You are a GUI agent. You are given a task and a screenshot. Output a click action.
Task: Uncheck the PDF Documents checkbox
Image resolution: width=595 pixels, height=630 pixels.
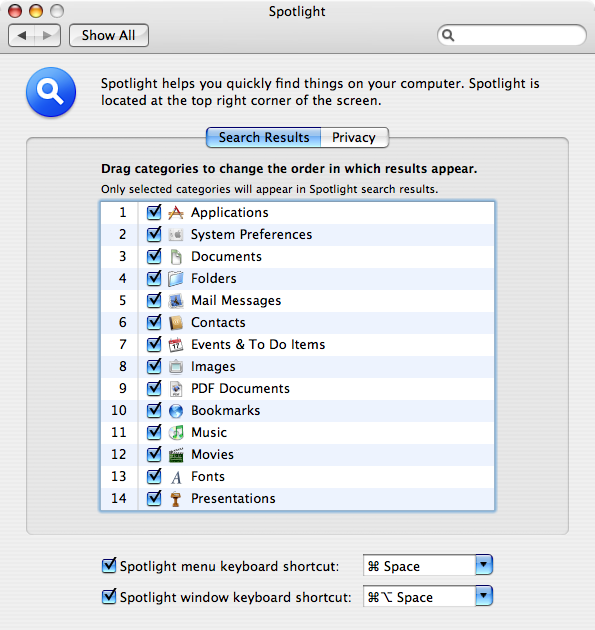(154, 388)
